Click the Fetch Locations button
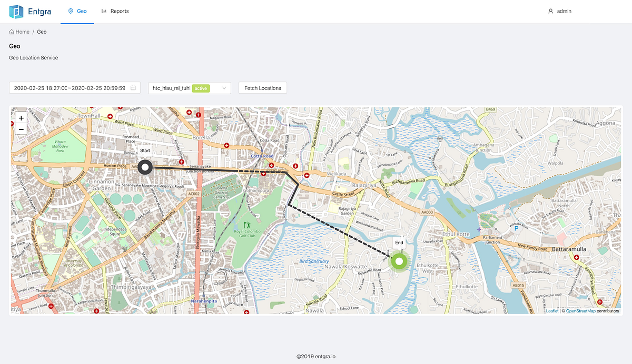 [262, 88]
